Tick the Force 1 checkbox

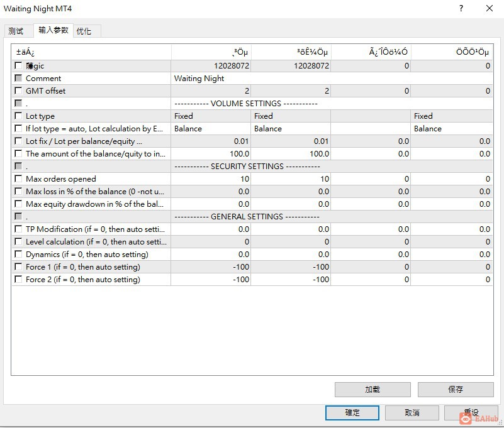point(18,266)
